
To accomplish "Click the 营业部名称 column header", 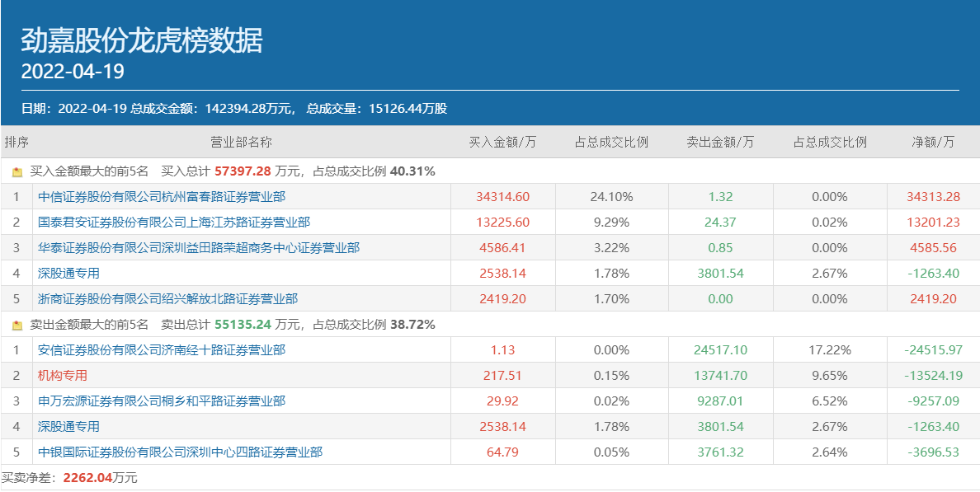I will [x=241, y=143].
